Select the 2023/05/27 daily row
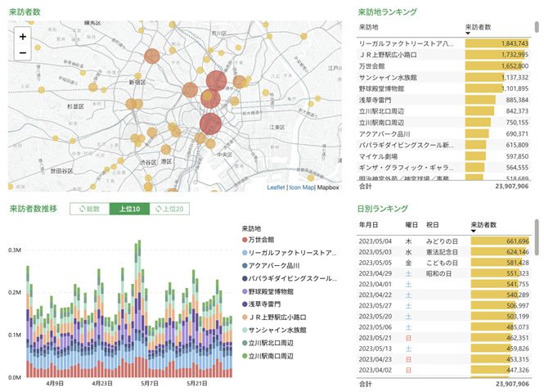Viewport: 544px width, 392px height. click(x=443, y=305)
